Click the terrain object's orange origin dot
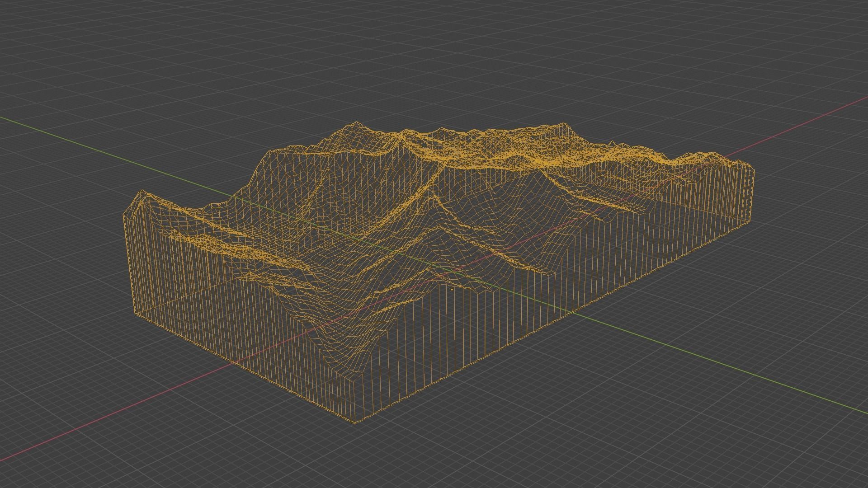This screenshot has width=868, height=488. [x=452, y=290]
